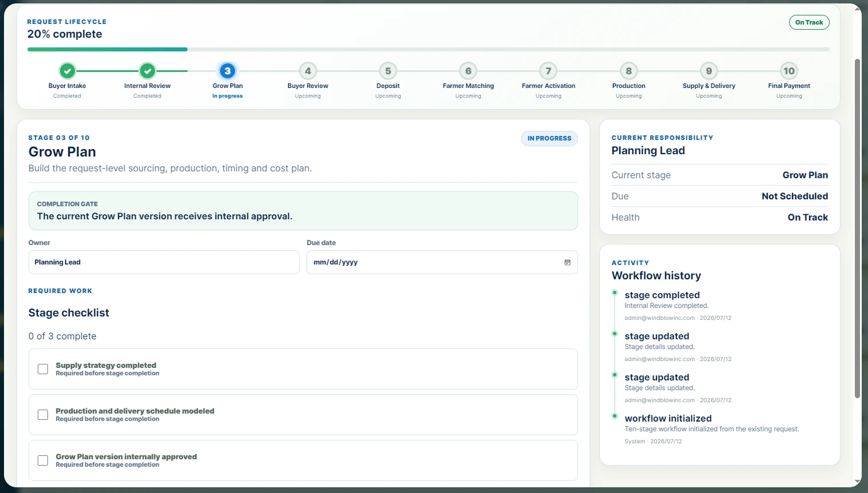This screenshot has height=493, width=868.
Task: Click the completion gate internal approval text
Action: [165, 216]
